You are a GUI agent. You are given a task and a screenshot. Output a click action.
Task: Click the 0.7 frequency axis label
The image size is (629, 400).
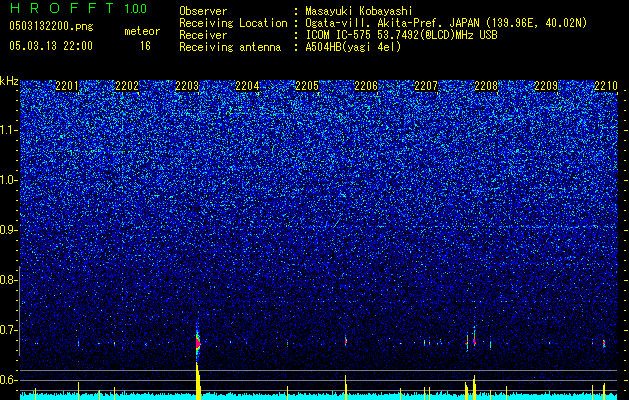[x=8, y=330]
